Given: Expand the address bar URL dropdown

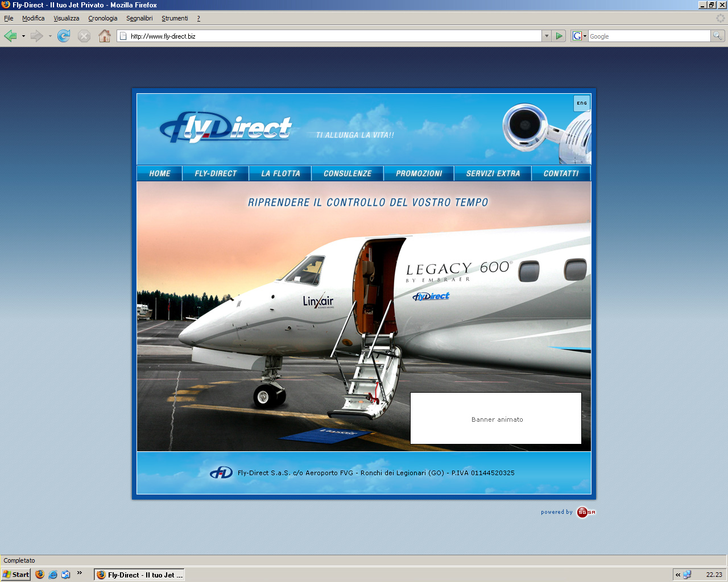Looking at the screenshot, I should (x=547, y=36).
